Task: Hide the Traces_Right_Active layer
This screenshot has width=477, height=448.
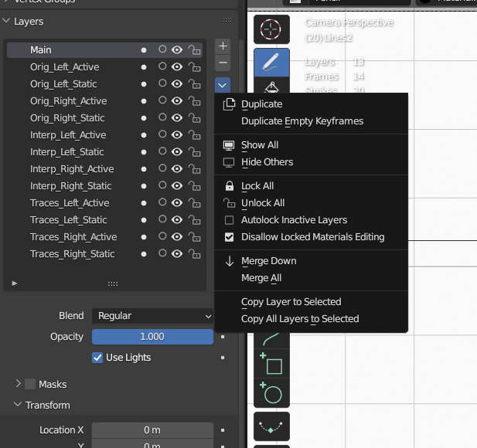Action: click(177, 237)
